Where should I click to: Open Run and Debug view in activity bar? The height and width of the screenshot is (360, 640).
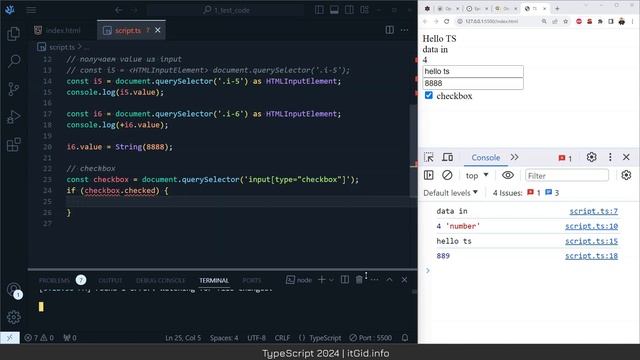click(x=13, y=117)
